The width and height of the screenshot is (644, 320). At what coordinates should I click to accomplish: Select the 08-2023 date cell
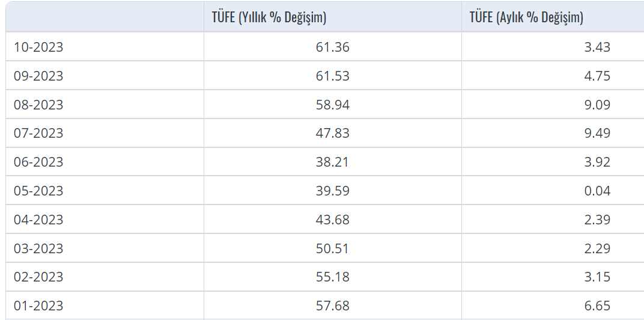pyautogui.click(x=38, y=105)
